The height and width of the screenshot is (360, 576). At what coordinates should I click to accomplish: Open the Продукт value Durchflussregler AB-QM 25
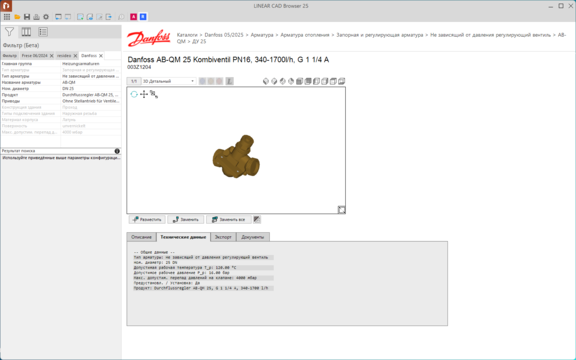coord(91,95)
